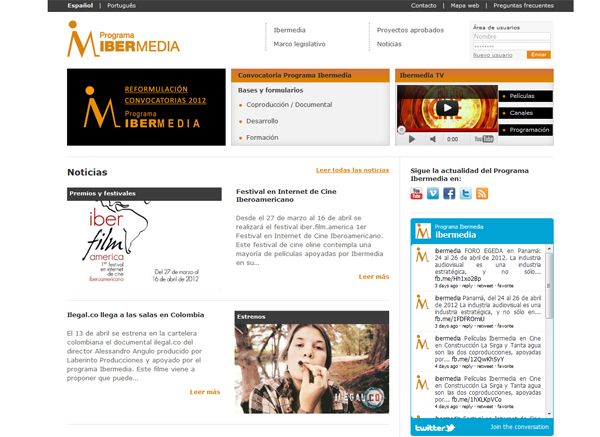
Task: Click the play control in video bar
Action: click(x=412, y=139)
